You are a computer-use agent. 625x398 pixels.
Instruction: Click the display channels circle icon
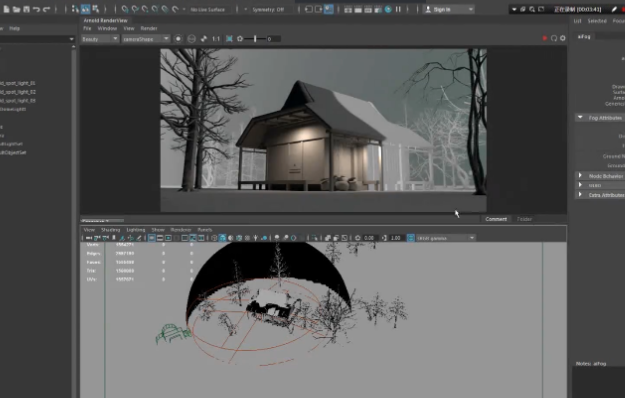pyautogui.click(x=178, y=39)
